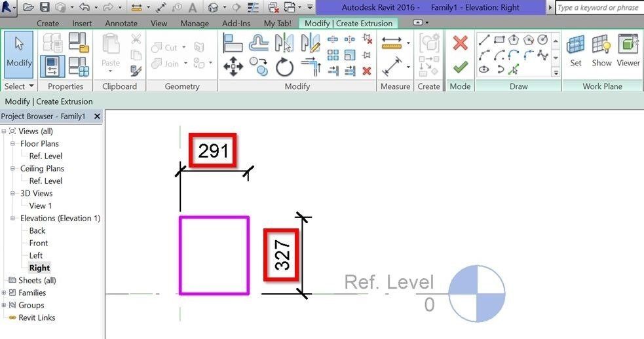Activate Mirror - Pick Axis tool
644x339 pixels.
284,43
